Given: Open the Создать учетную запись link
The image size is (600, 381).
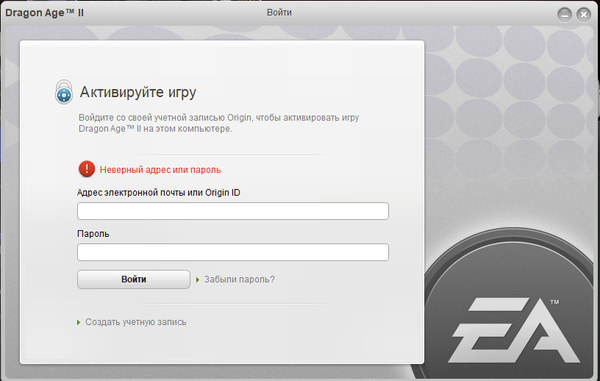Looking at the screenshot, I should click(135, 322).
